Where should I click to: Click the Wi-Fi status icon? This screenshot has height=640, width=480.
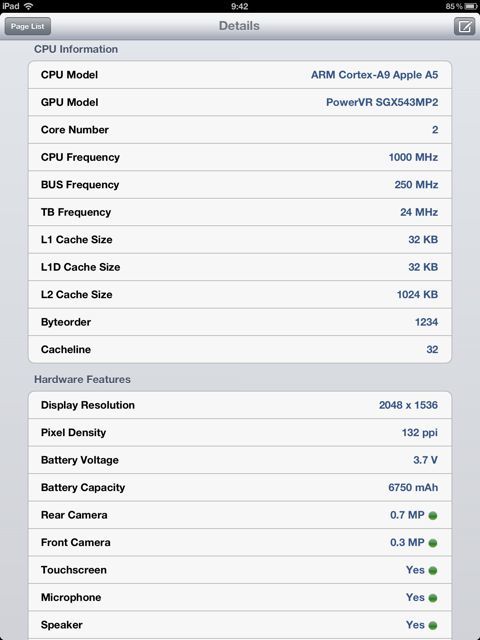point(29,6)
